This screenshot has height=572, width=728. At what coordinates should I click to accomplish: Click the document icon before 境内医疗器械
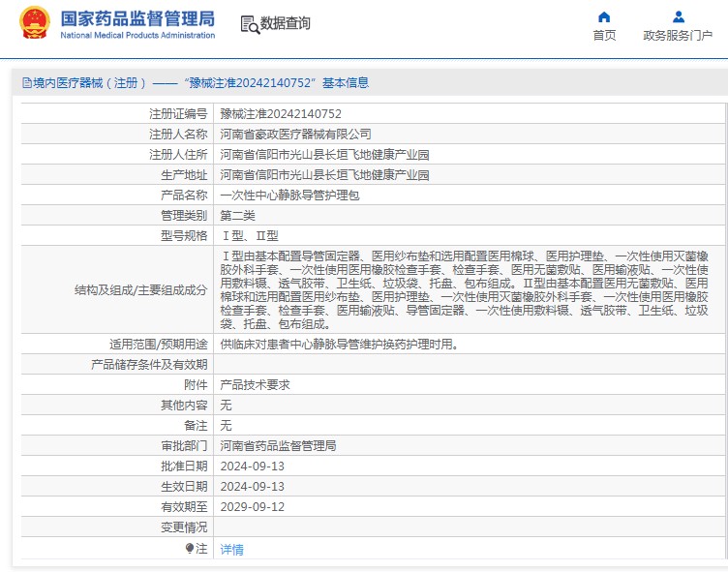point(26,83)
